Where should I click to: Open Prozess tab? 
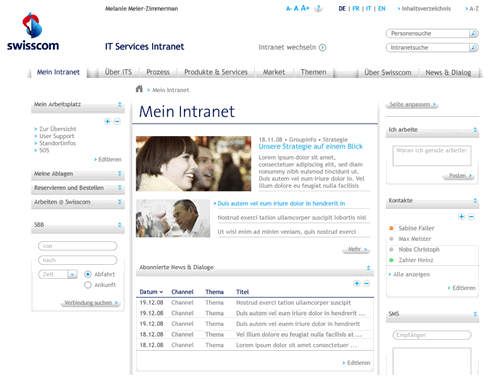click(158, 72)
